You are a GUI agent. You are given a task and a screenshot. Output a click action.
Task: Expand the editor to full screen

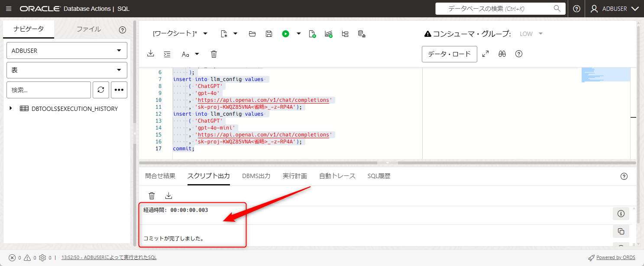click(485, 54)
